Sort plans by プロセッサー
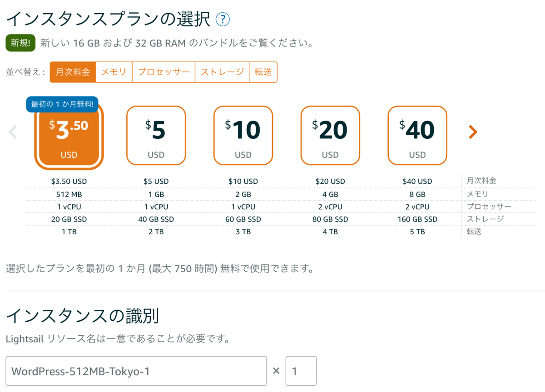This screenshot has width=545, height=392. 163,72
